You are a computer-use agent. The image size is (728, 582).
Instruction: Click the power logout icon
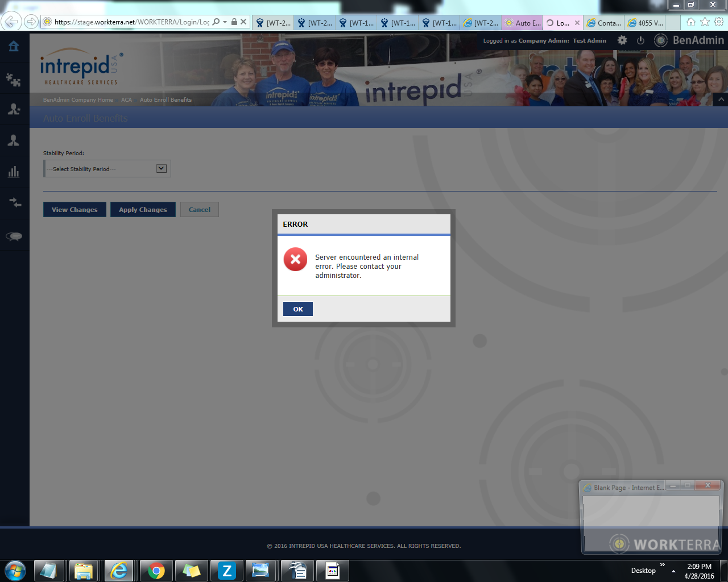(x=640, y=40)
